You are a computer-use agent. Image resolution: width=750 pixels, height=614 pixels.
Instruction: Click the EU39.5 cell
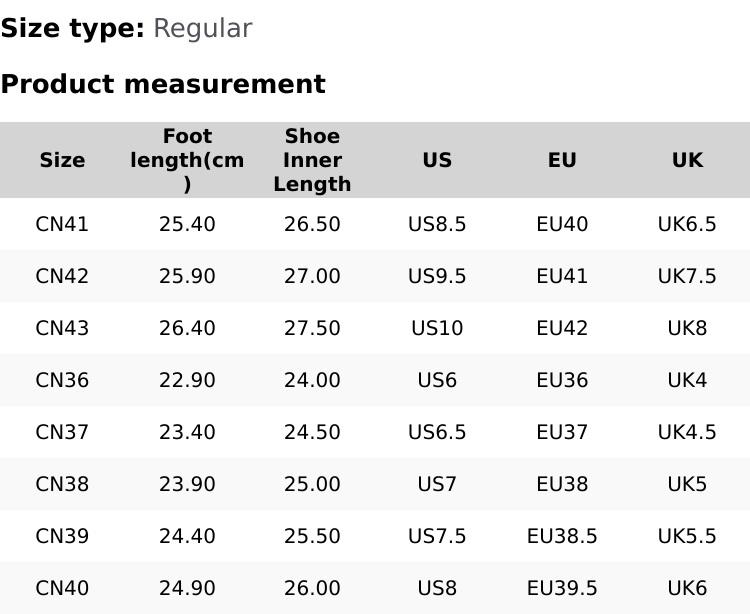[x=562, y=588]
